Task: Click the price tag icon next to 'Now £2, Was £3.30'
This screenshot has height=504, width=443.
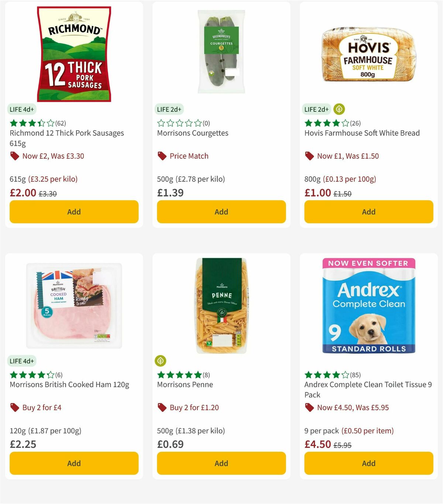Action: coord(15,156)
